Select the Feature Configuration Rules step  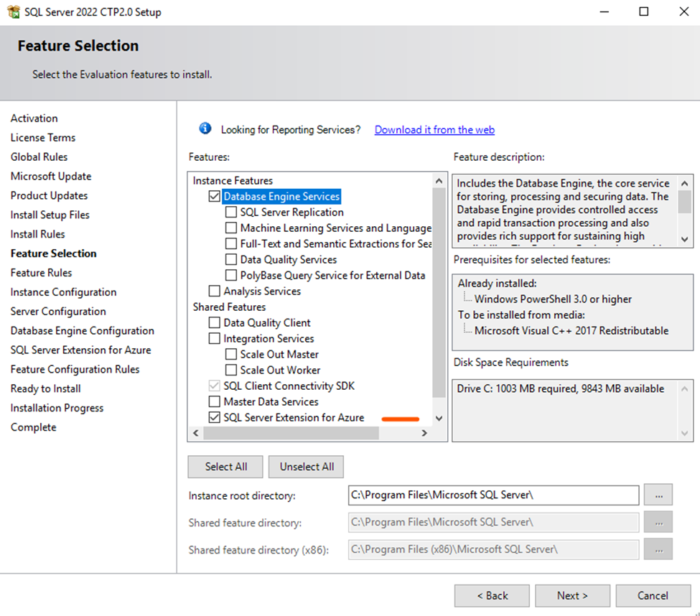coord(75,369)
